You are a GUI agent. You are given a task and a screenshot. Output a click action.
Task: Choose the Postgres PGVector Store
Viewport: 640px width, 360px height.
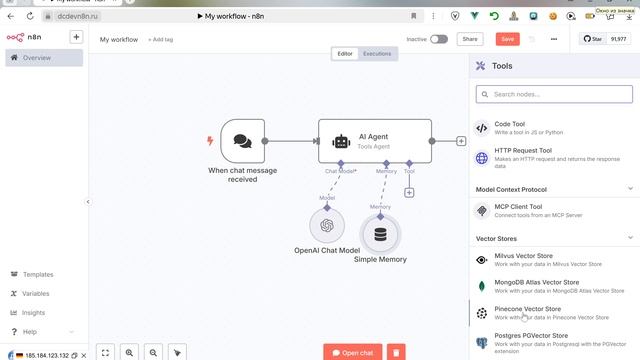click(555, 343)
